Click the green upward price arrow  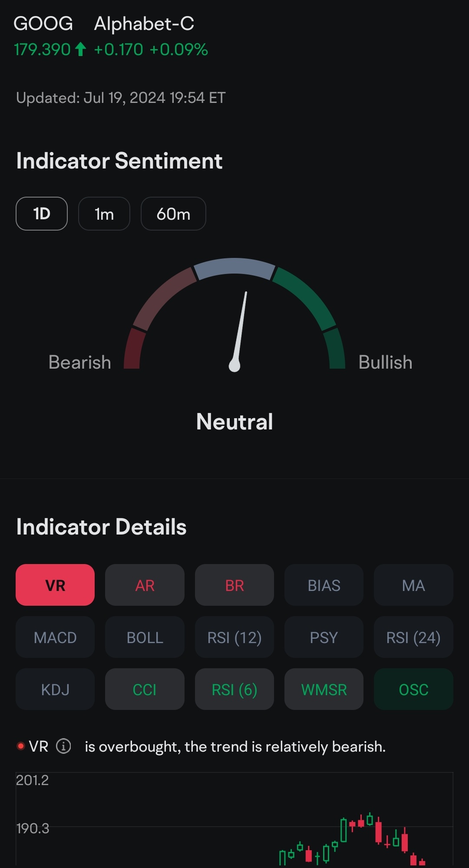coord(80,49)
